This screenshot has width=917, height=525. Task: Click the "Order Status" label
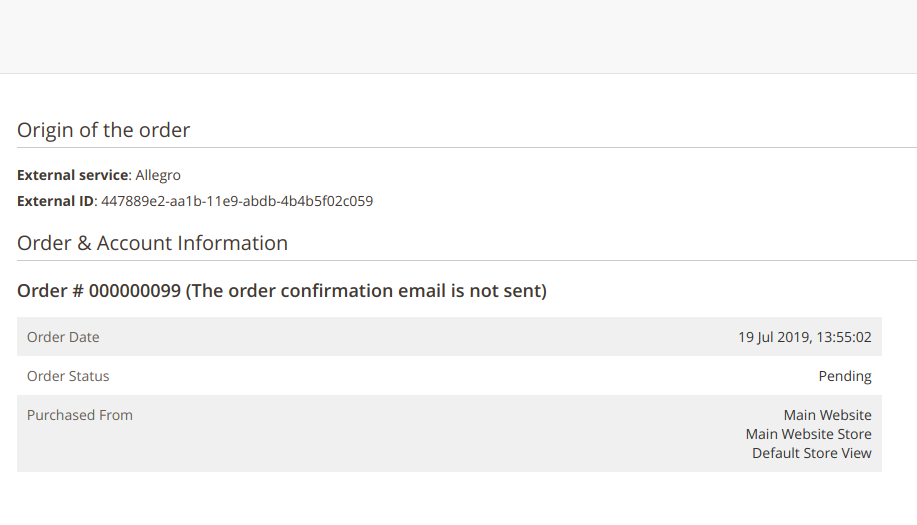click(x=68, y=376)
